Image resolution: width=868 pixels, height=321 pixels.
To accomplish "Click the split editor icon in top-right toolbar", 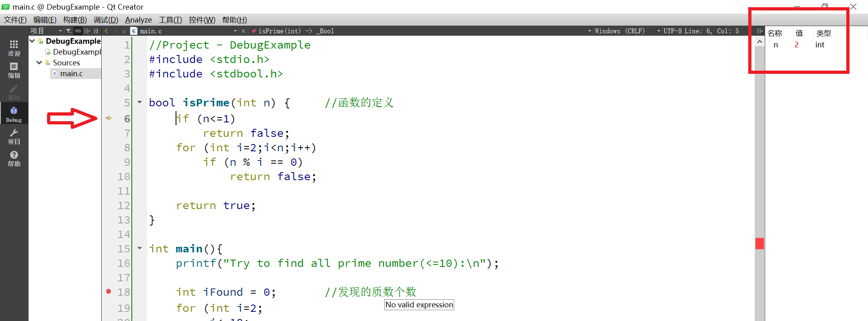I will 759,31.
